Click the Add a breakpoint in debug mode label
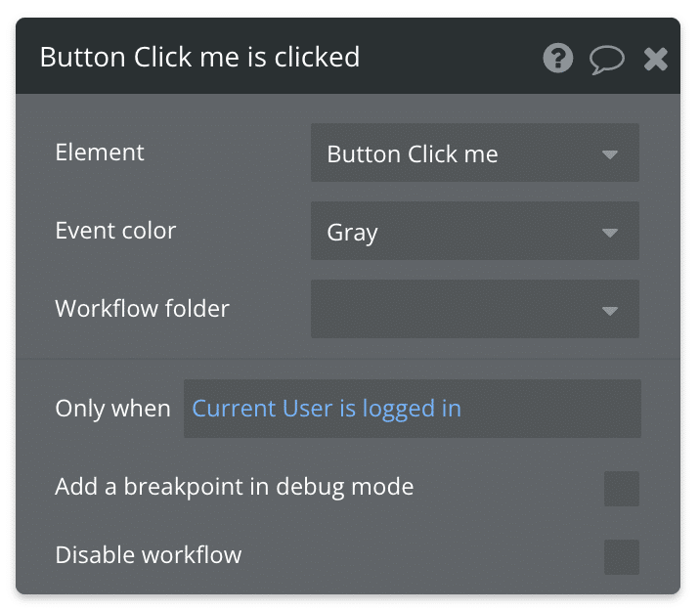700x610 pixels. coord(235,487)
